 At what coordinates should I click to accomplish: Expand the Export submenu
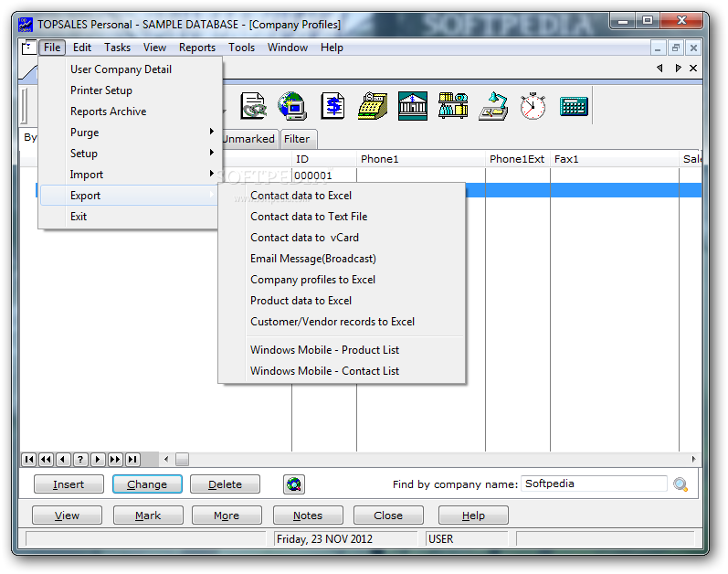[129, 196]
